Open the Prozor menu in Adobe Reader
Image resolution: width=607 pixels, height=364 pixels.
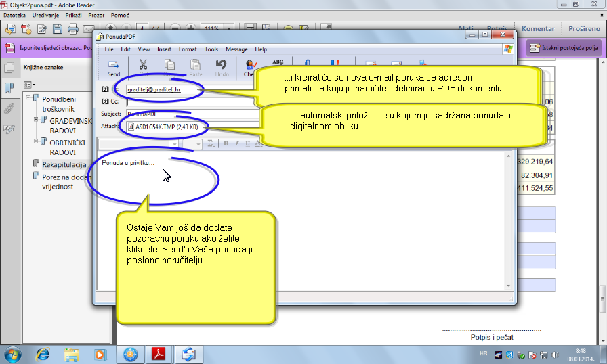[96, 15]
